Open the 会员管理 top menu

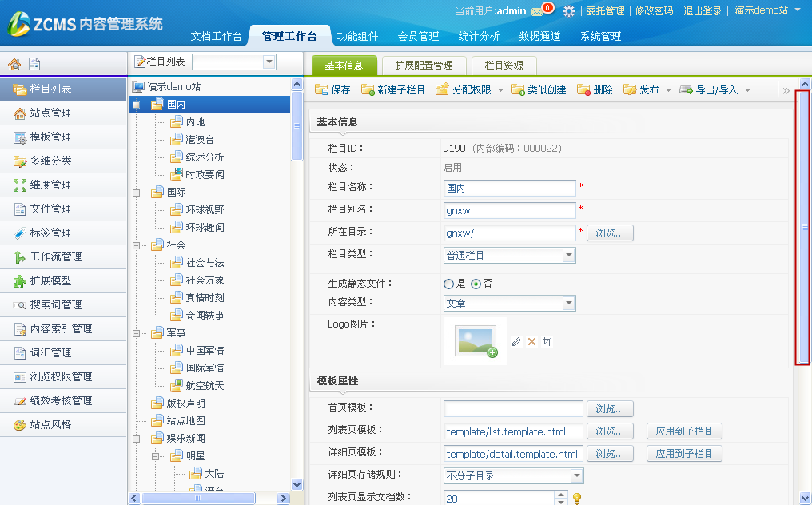(x=418, y=36)
